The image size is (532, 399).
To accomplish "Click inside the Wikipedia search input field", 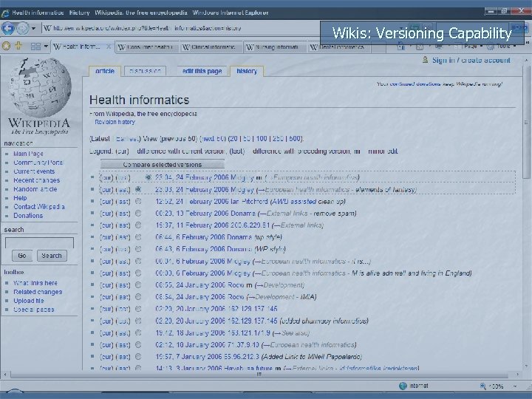I will pyautogui.click(x=39, y=243).
